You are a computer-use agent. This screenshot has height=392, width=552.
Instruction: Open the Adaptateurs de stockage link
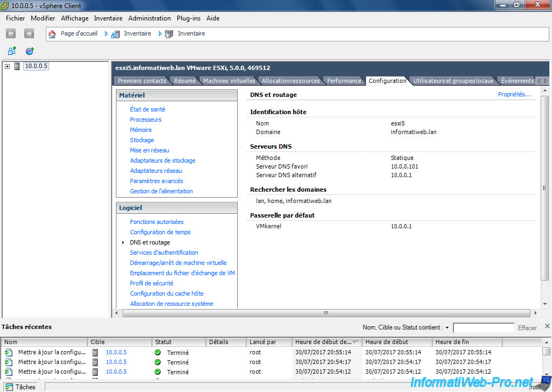click(x=163, y=160)
